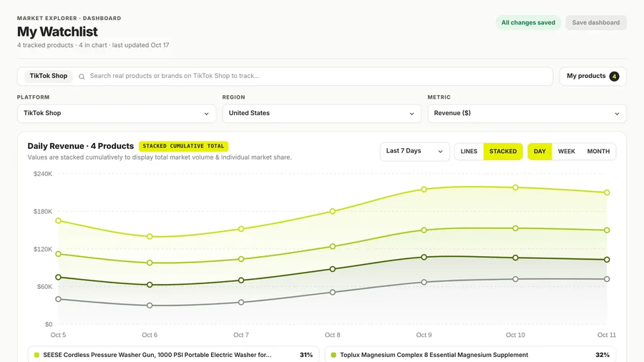The height and width of the screenshot is (362, 644).
Task: Click the SEESE legend color square
Action: pos(36,355)
